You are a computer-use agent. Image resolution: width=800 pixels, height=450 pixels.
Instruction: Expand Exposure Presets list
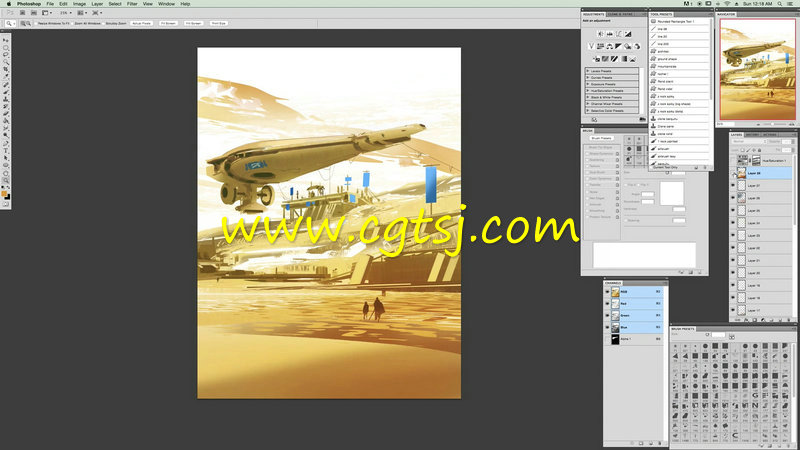point(587,84)
